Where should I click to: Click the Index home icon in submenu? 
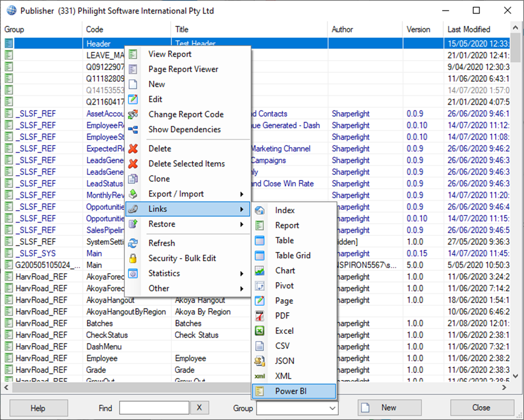coord(260,210)
